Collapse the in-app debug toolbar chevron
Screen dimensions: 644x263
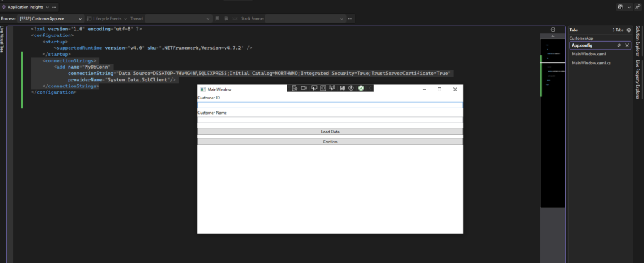coord(370,88)
